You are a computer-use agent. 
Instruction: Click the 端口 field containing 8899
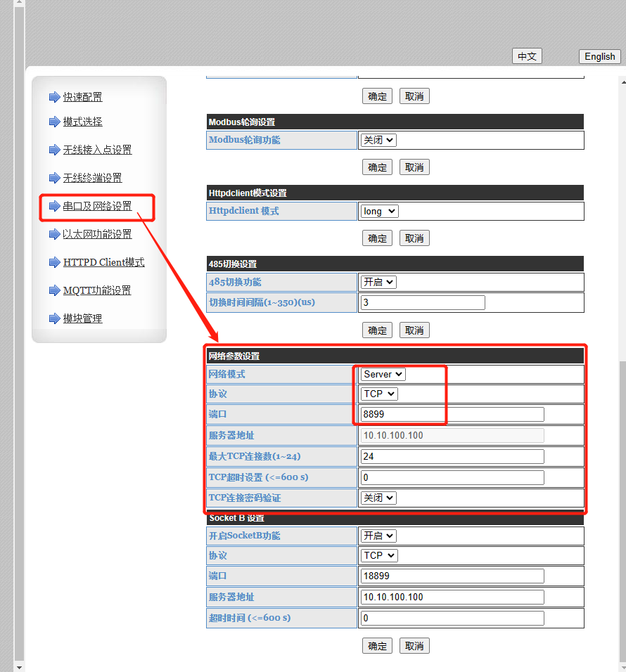pos(452,415)
